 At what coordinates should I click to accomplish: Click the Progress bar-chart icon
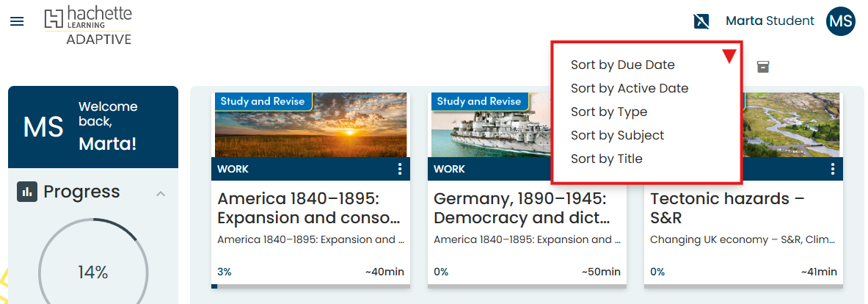click(x=27, y=192)
